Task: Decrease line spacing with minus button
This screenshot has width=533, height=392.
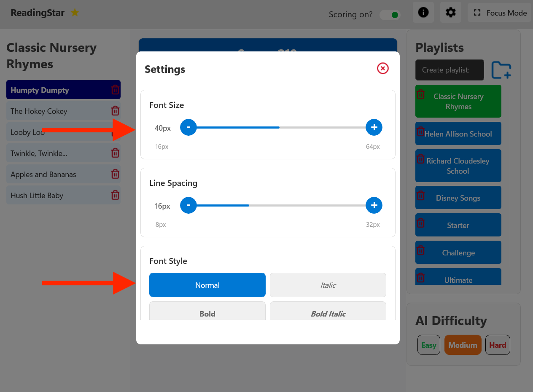Action: pos(188,205)
